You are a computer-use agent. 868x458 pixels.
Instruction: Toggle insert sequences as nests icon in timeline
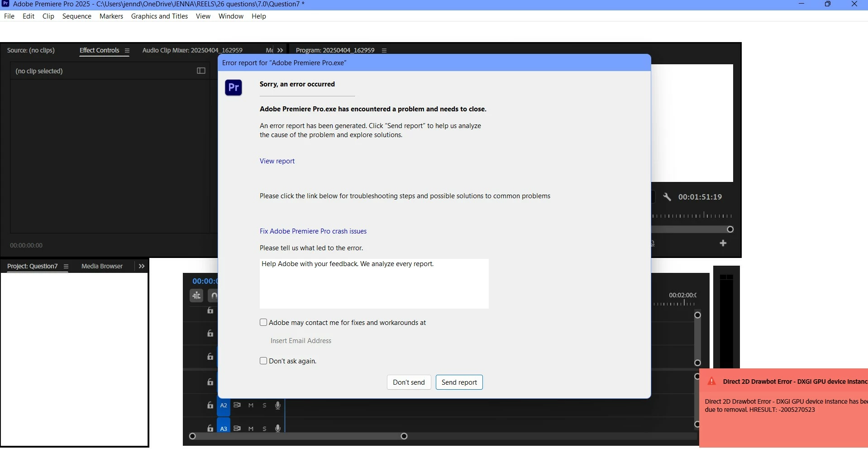[x=196, y=296]
